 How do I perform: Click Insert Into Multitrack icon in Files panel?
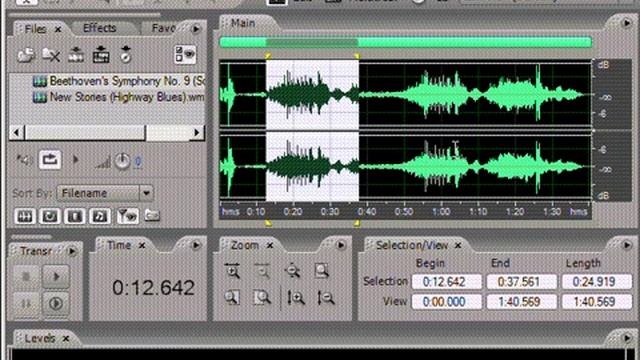[76, 55]
